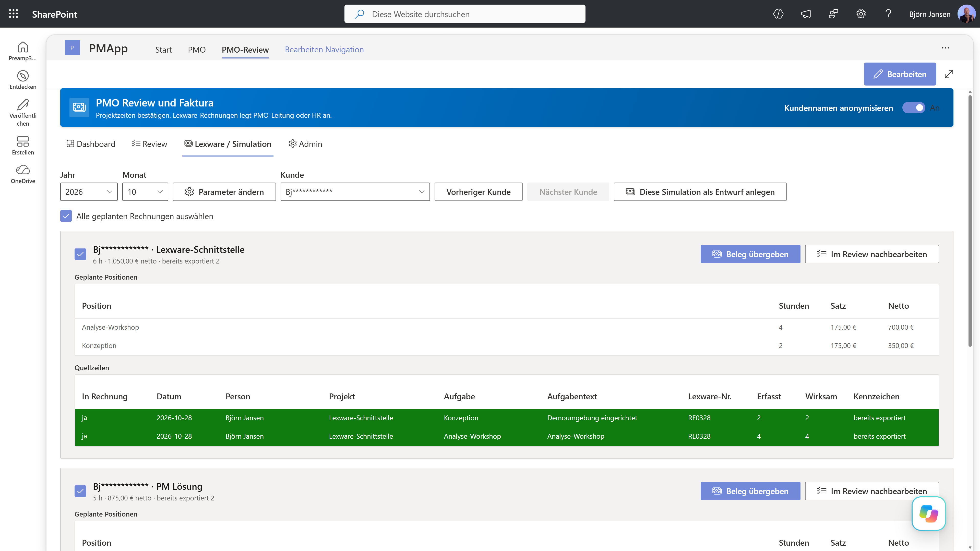
Task: Click Beleg übergeben for PM Lösung
Action: point(750,491)
